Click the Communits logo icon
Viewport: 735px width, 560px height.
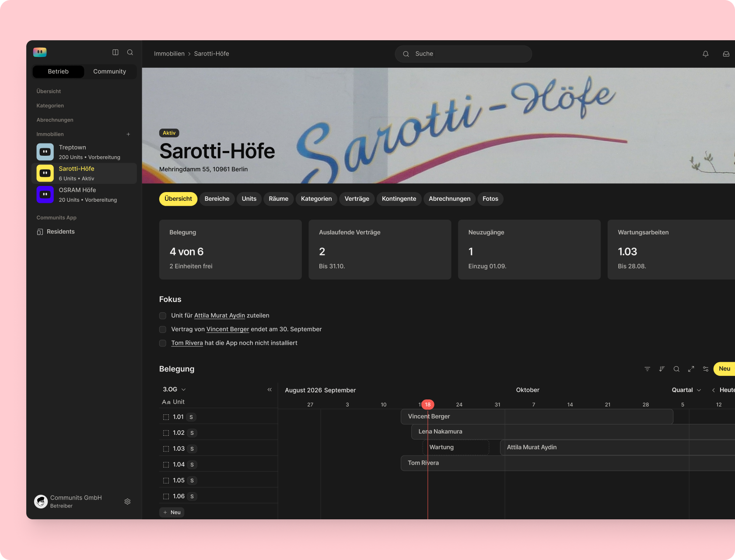pyautogui.click(x=40, y=52)
